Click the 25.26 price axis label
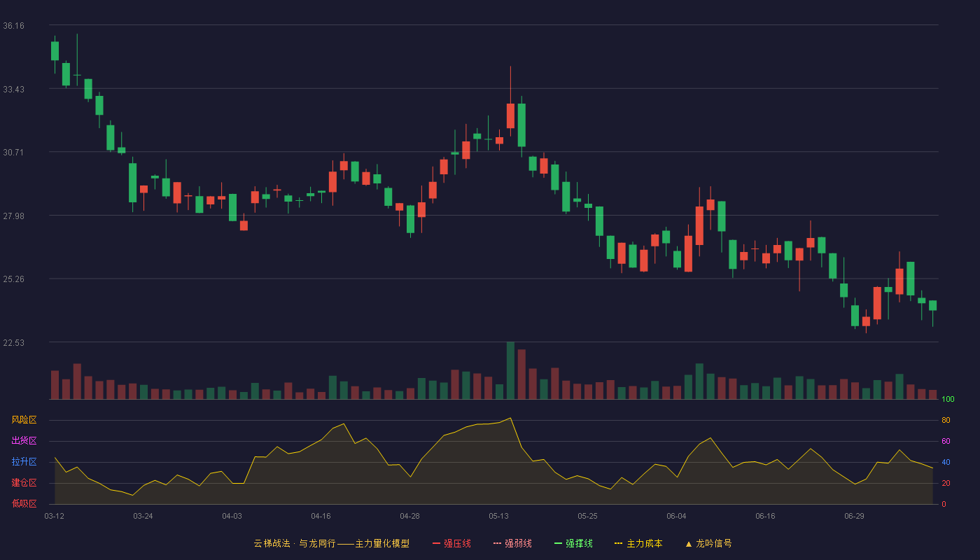 click(x=13, y=279)
